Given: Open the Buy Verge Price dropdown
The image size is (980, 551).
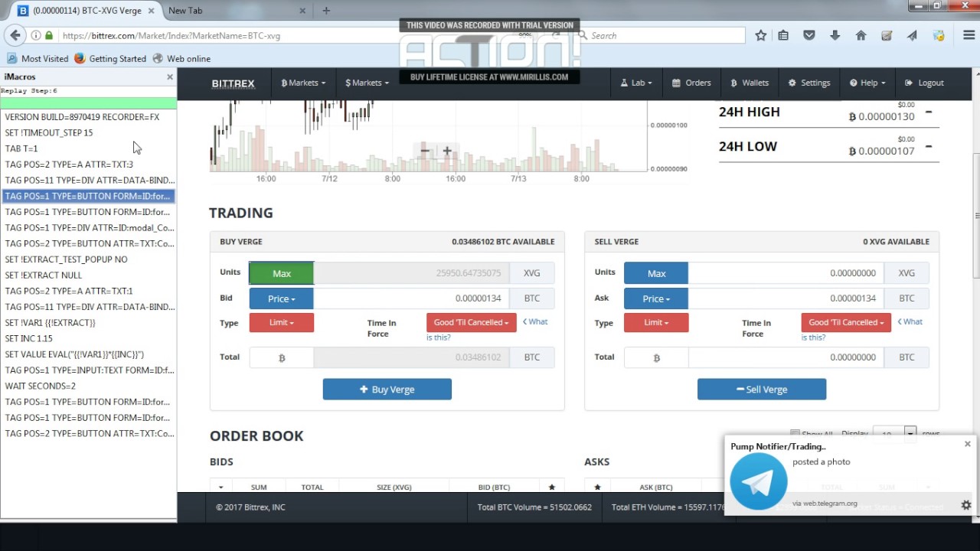Looking at the screenshot, I should click(x=281, y=298).
